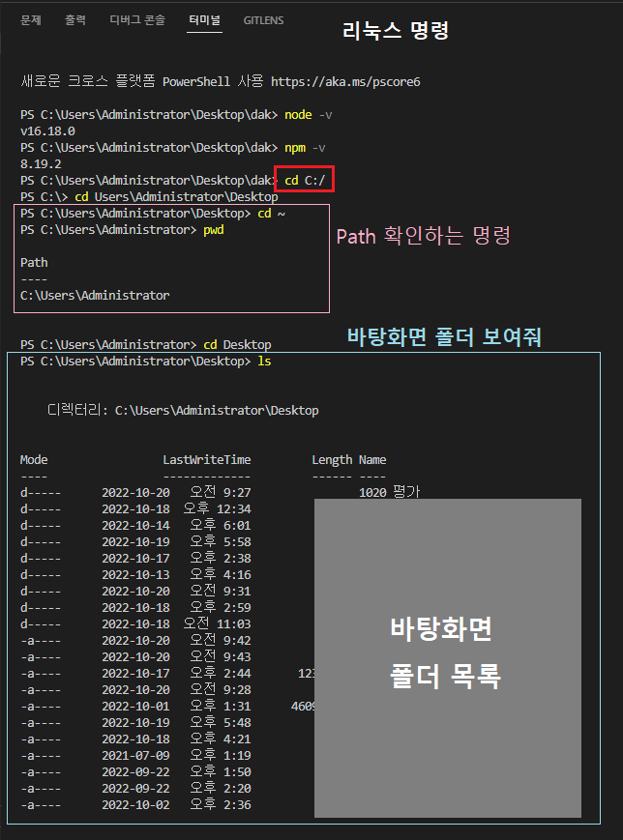Click the 2022-10-14 오후 6:01 row
Screen dimensions: 623x840
pos(135,526)
